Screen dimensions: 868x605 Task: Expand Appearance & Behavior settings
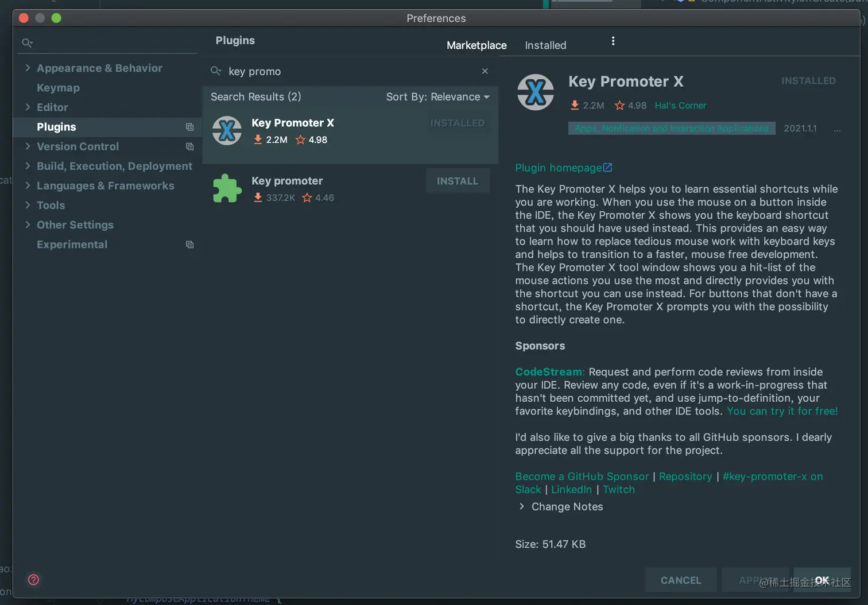pyautogui.click(x=28, y=68)
